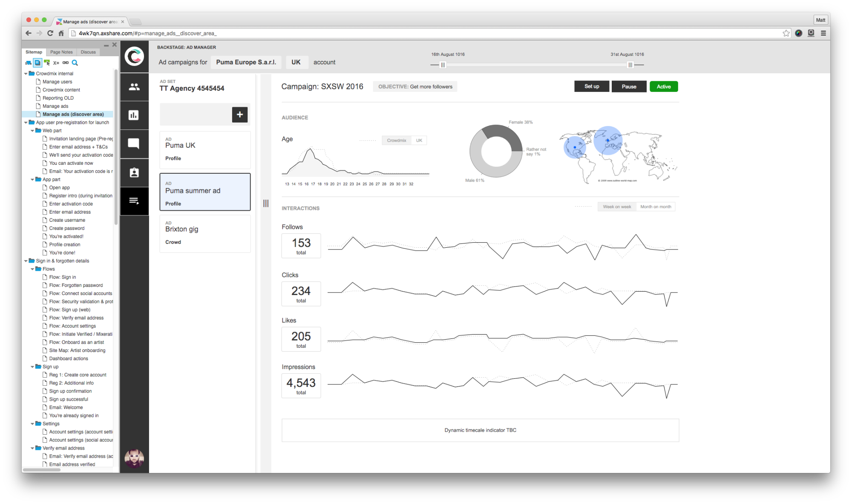Click the sitemap horizontal scrollbar
This screenshot has height=504, width=852.
[42, 470]
